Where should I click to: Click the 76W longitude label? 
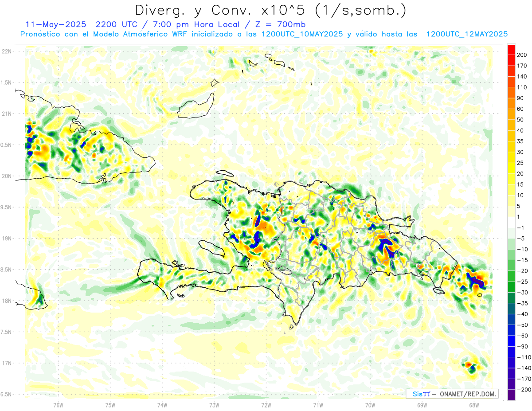[58, 404]
